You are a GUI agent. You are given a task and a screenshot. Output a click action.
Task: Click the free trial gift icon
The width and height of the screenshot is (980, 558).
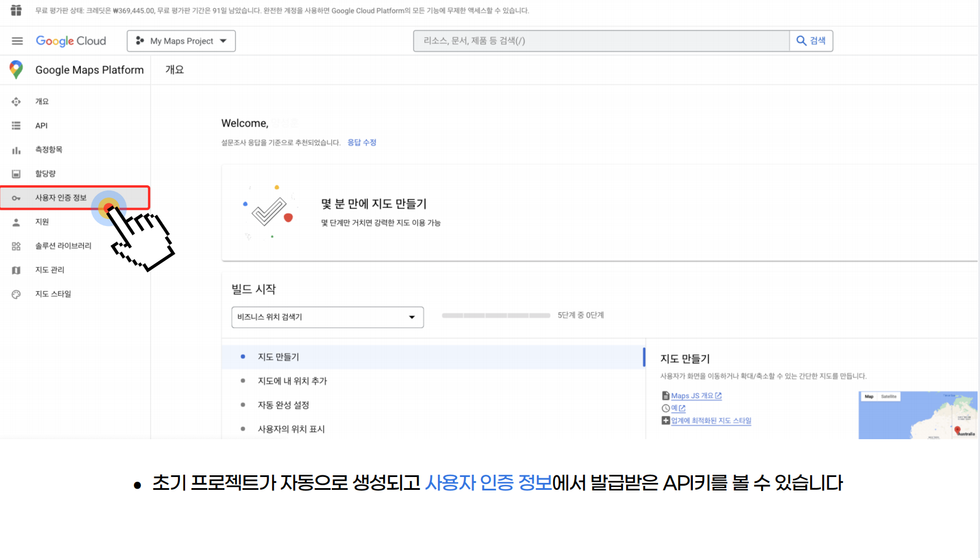(16, 10)
